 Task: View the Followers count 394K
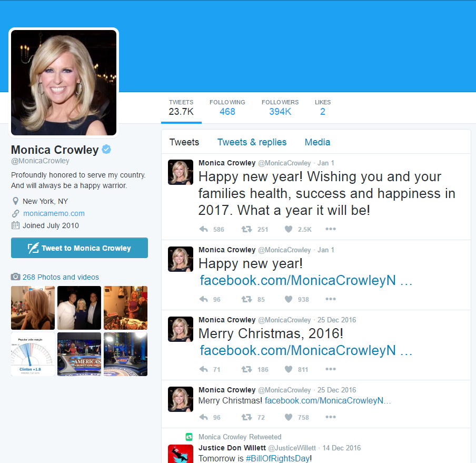click(280, 107)
